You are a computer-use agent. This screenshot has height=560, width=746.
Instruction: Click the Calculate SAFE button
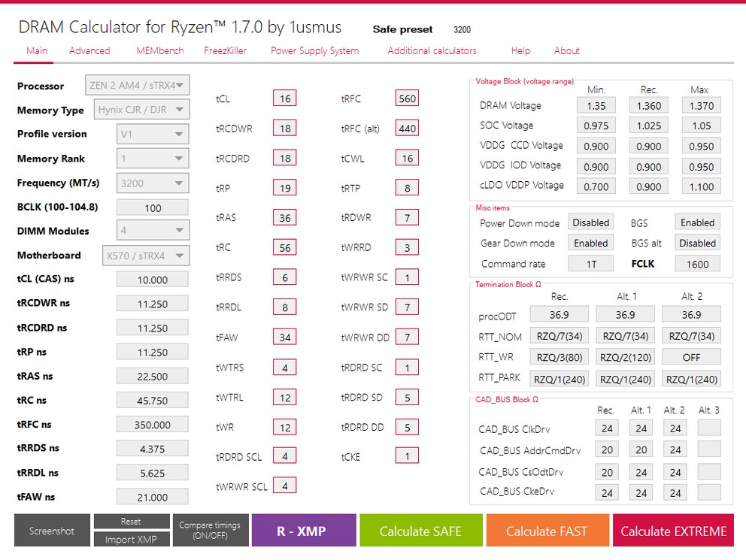tap(421, 531)
